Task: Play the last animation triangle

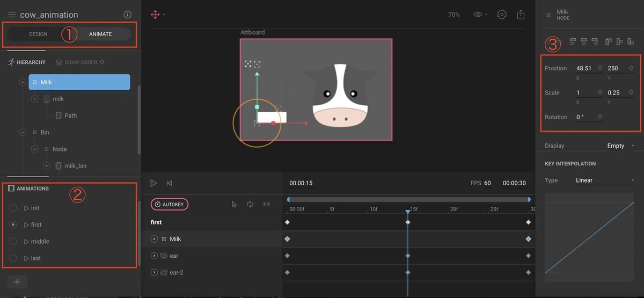Action: click(x=26, y=258)
